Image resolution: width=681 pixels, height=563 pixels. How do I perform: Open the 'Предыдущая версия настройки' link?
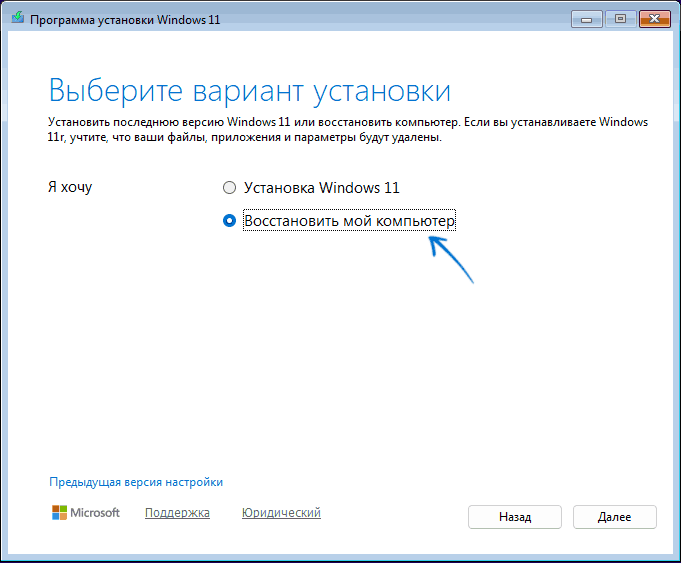click(136, 482)
